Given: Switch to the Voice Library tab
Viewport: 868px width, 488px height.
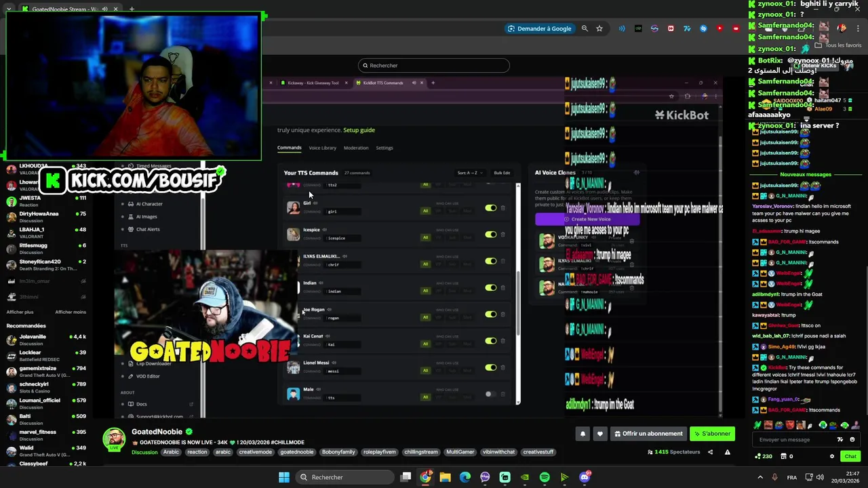Looking at the screenshot, I should tap(322, 148).
